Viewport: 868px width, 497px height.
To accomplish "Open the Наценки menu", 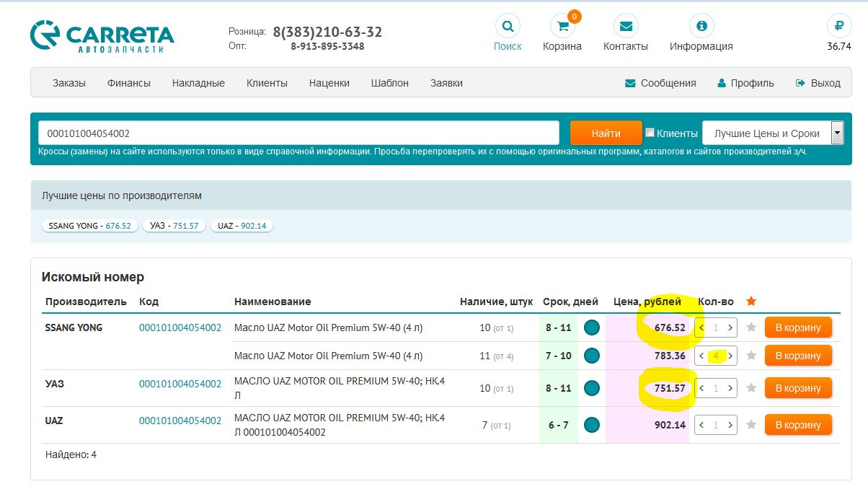I will click(329, 83).
